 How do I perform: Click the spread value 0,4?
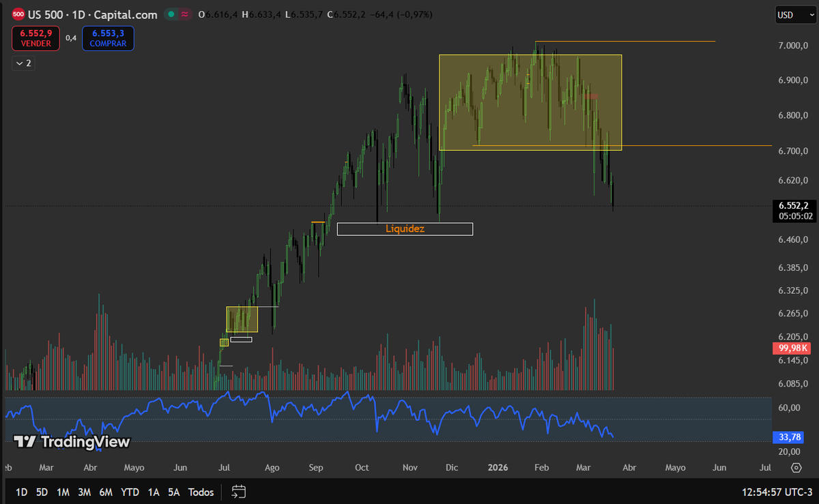point(71,38)
